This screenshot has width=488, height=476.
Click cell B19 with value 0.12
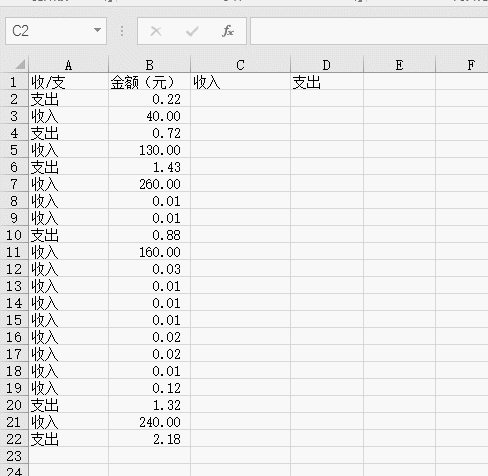[x=149, y=388]
